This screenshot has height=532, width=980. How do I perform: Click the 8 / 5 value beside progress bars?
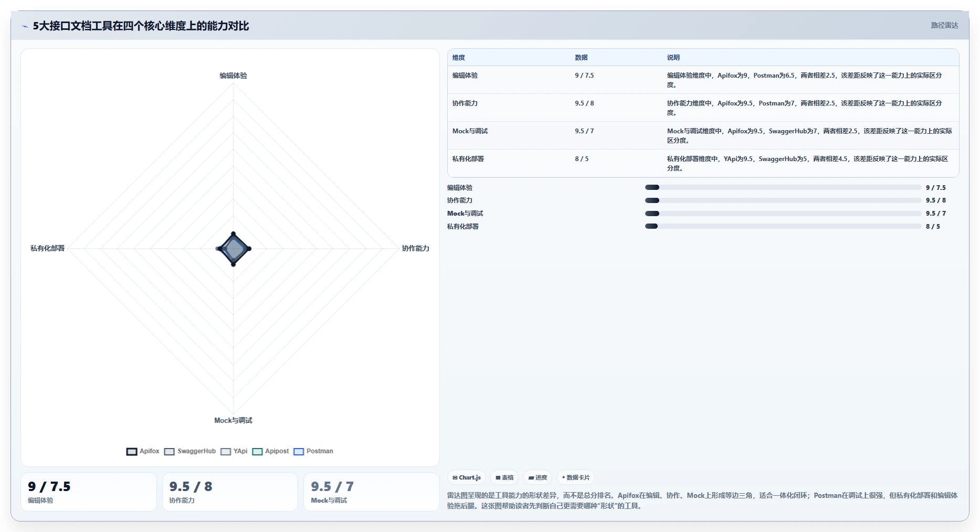tap(933, 227)
